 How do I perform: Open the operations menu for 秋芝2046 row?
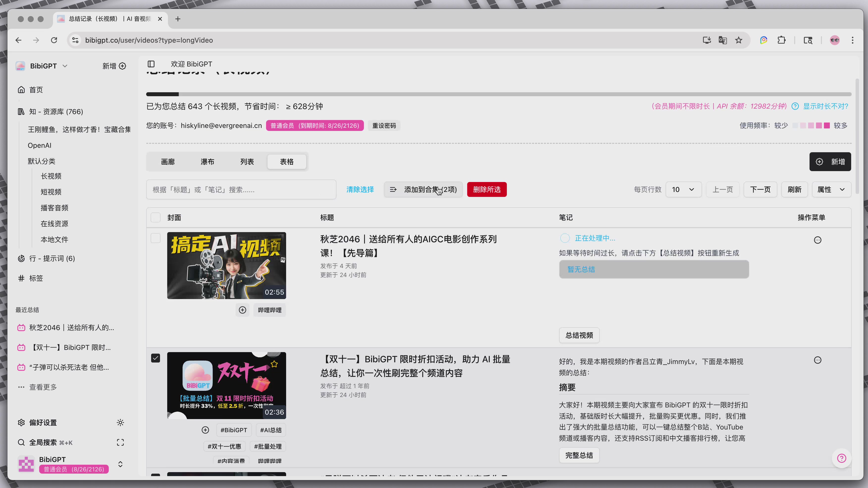pyautogui.click(x=817, y=240)
